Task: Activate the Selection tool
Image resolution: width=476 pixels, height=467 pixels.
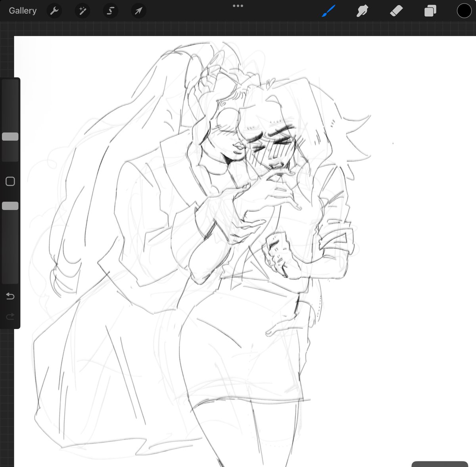Action: [110, 11]
